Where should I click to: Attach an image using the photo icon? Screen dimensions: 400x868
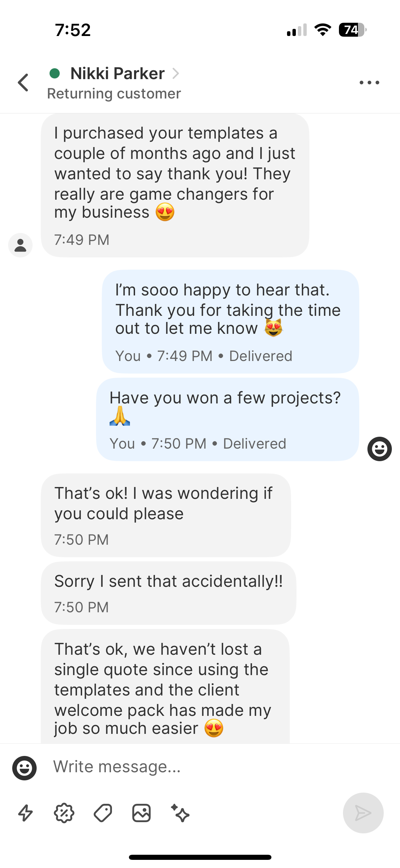pos(141,813)
